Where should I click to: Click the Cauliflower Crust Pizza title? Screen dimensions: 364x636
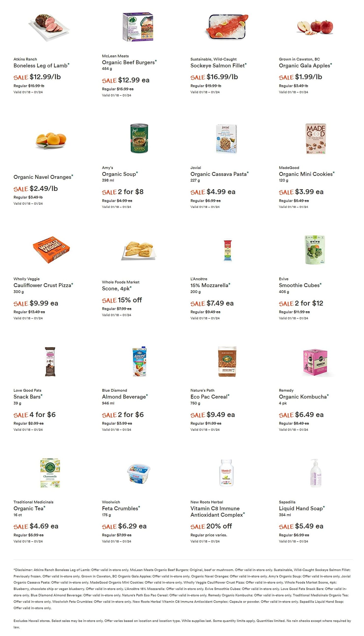42,285
